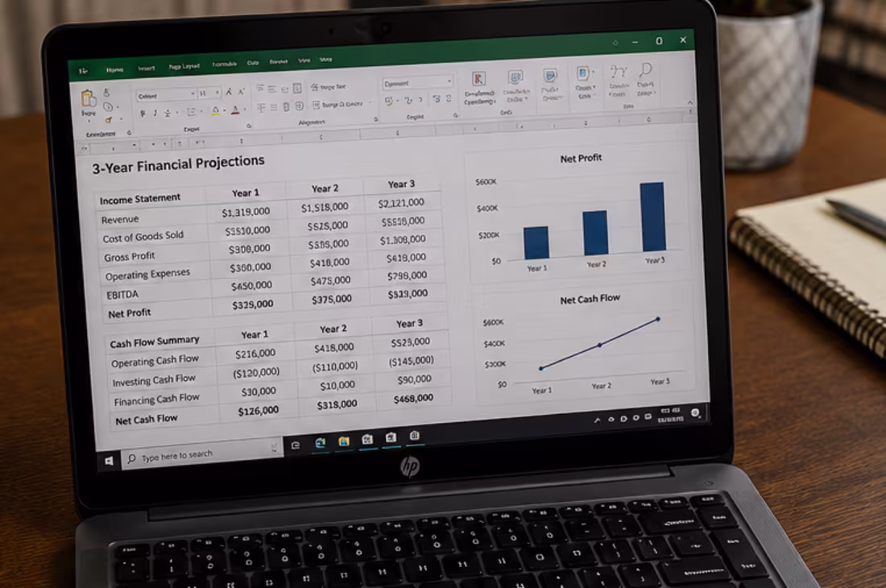This screenshot has width=886, height=588.
Task: Open the Windows Start menu
Action: [x=109, y=462]
